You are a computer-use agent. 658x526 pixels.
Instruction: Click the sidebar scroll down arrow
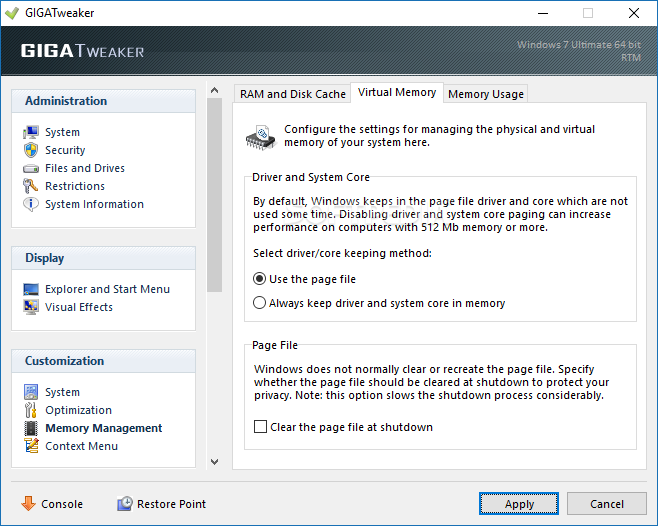pyautogui.click(x=214, y=462)
